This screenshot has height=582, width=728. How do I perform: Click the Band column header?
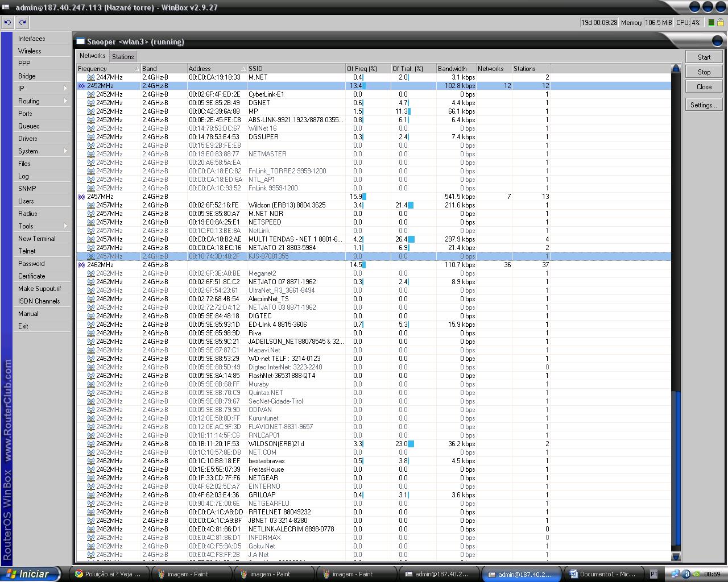164,69
